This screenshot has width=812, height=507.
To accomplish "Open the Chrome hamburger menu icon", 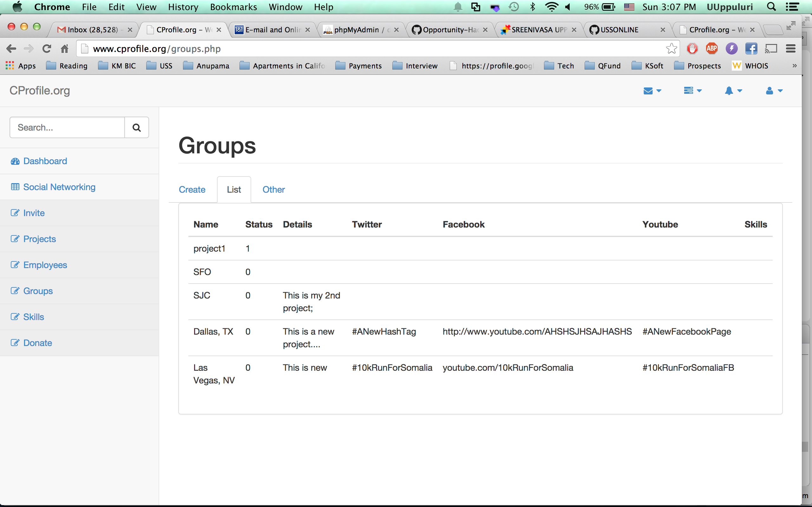I will point(790,49).
